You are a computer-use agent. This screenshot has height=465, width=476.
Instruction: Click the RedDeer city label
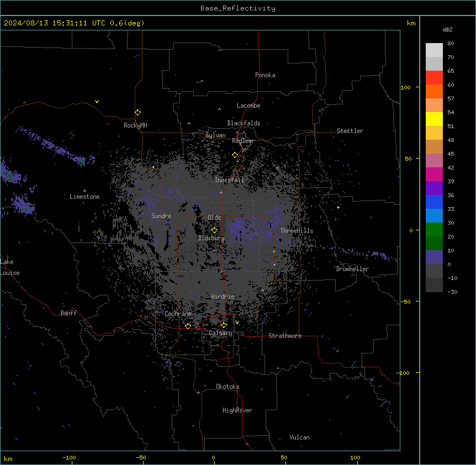(x=243, y=141)
